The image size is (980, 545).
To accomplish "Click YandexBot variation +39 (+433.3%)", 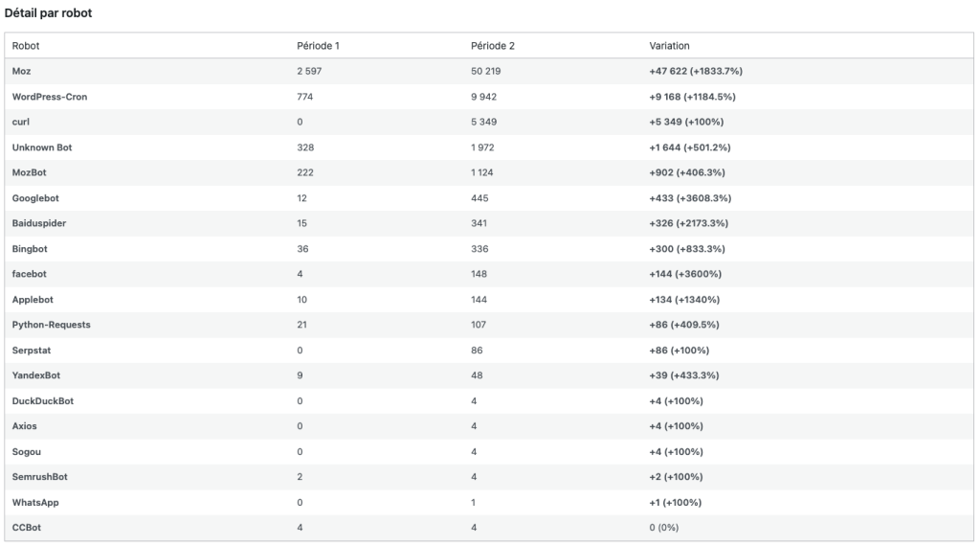I will point(684,375).
